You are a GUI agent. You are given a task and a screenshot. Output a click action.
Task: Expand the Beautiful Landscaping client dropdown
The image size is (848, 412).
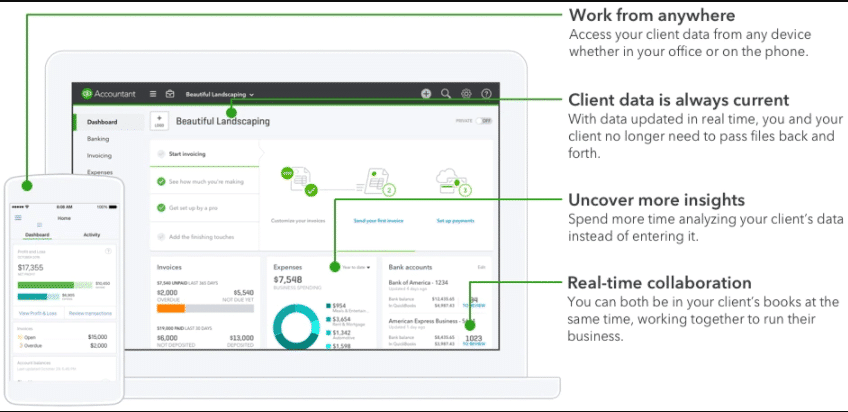(x=220, y=94)
